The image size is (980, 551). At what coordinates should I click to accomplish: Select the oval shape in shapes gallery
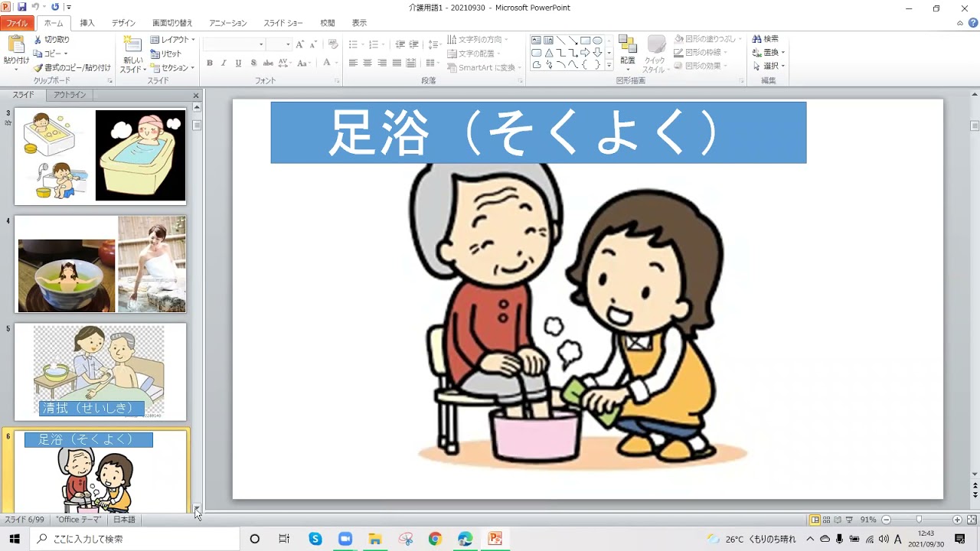[x=597, y=41]
